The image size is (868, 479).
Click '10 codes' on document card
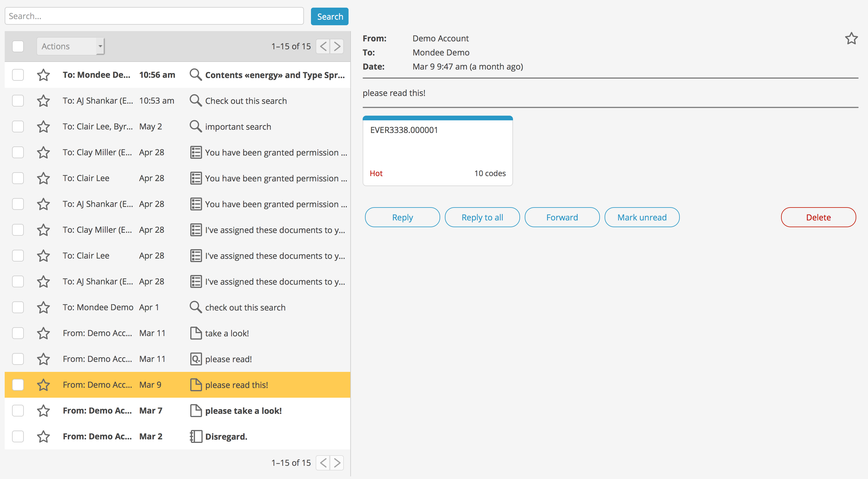490,173
